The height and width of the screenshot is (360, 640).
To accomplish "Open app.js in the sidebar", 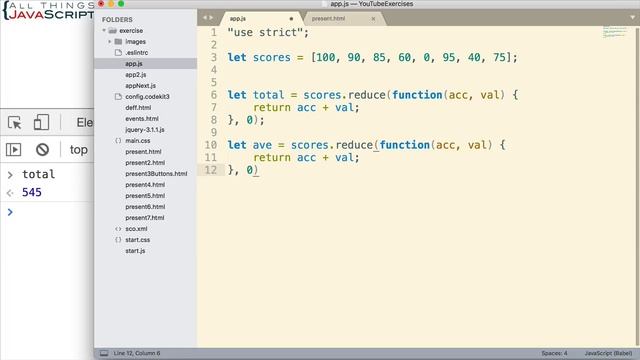I will 134,64.
